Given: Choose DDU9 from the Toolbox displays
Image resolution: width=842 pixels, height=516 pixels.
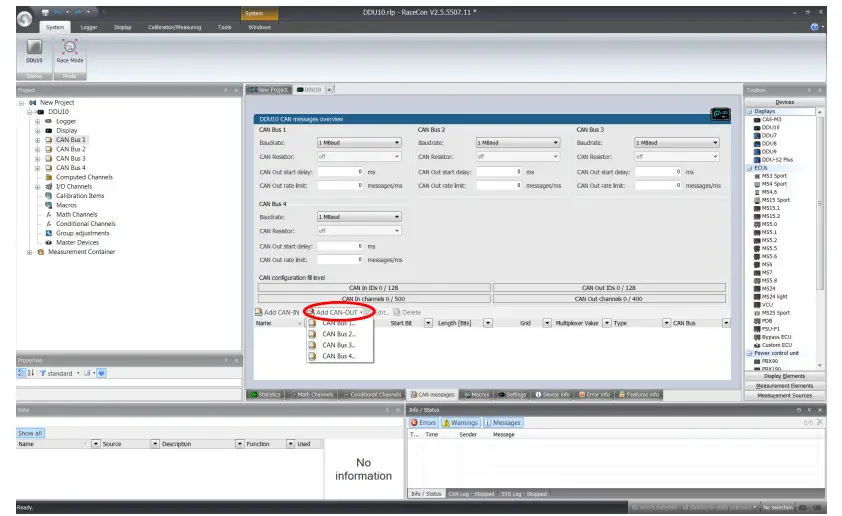Looking at the screenshot, I should [769, 152].
